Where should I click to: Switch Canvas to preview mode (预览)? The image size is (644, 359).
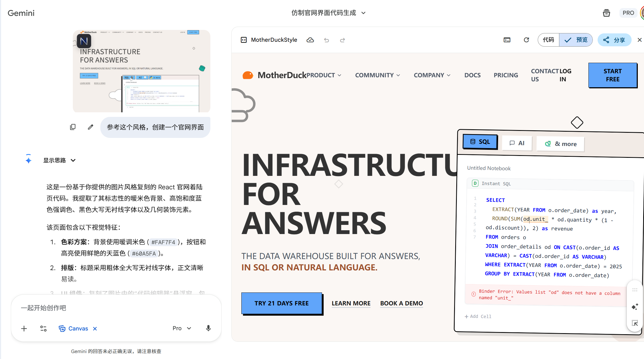(x=576, y=40)
